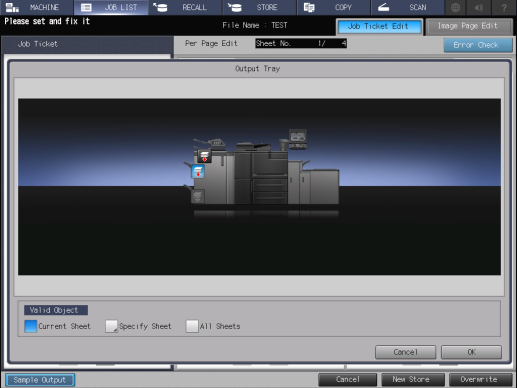Image resolution: width=517 pixels, height=388 pixels.
Task: Click the Overwrite button
Action: pos(480,379)
